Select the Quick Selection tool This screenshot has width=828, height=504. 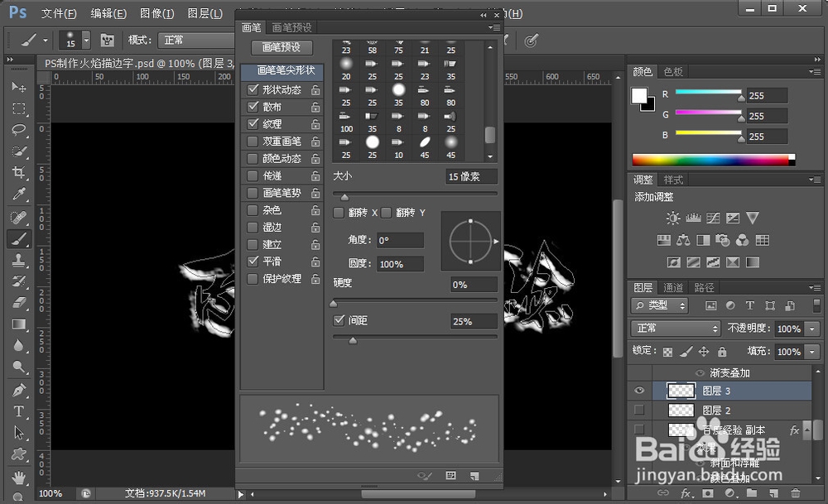point(19,151)
